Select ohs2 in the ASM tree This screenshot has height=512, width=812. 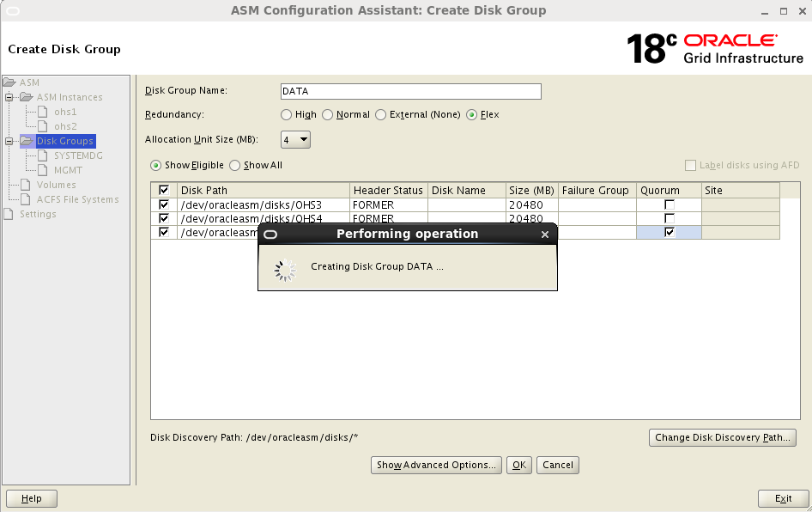[65, 126]
